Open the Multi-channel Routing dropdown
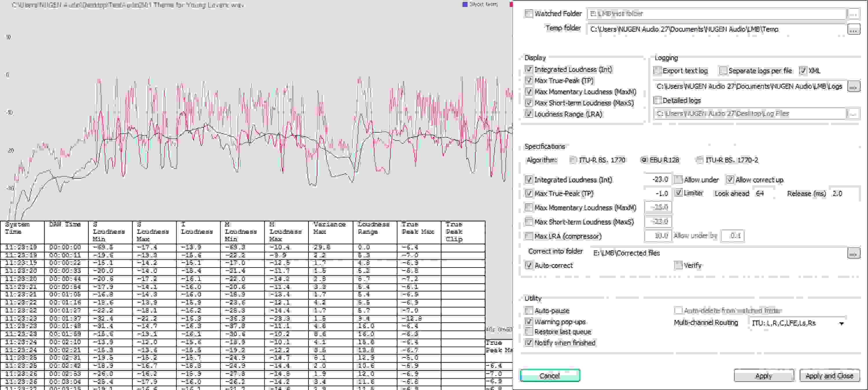The width and height of the screenshot is (868, 390). (x=842, y=323)
